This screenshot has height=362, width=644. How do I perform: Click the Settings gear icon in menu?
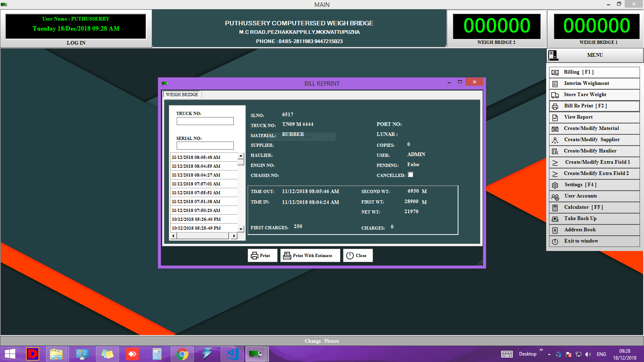[x=555, y=185]
